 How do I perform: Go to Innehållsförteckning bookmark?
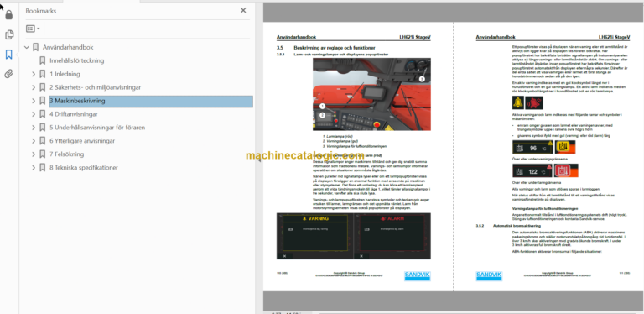tap(77, 60)
